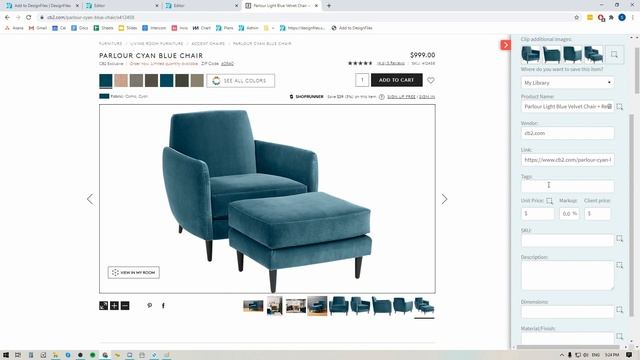Open Chrome profile avatar
640x360 pixels.
pyautogui.click(x=622, y=18)
